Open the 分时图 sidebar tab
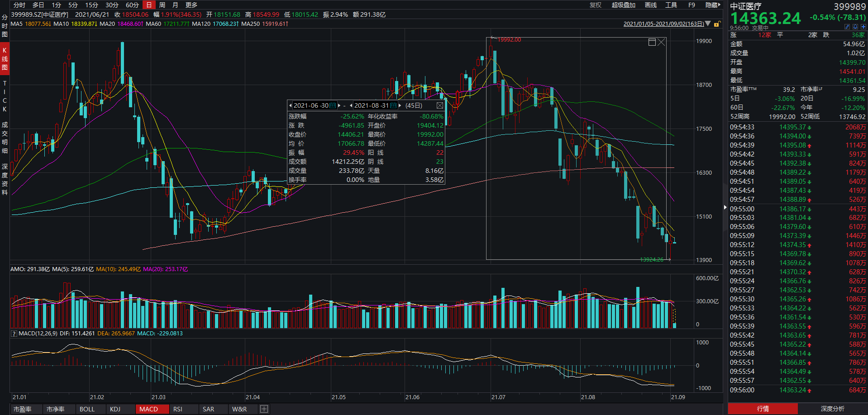Image resolution: width=868 pixels, height=415 pixels. 5,26
